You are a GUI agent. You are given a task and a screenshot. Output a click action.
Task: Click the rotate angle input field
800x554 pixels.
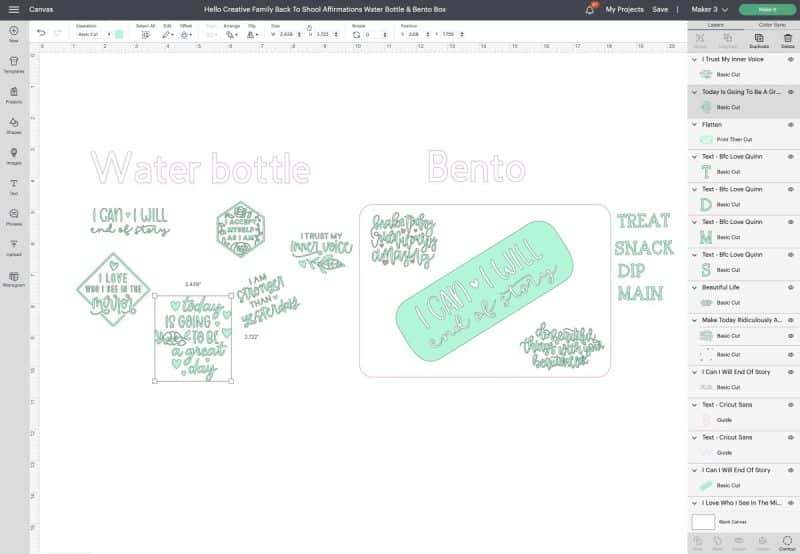[372, 34]
